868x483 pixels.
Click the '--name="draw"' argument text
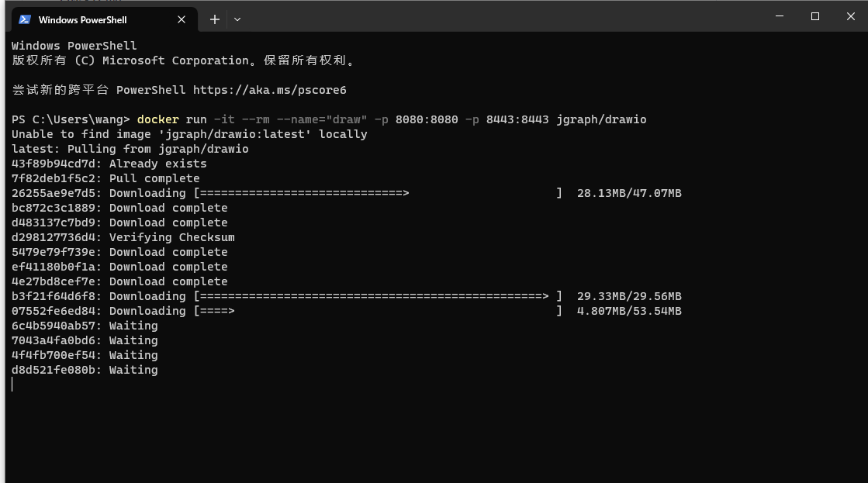pyautogui.click(x=322, y=119)
